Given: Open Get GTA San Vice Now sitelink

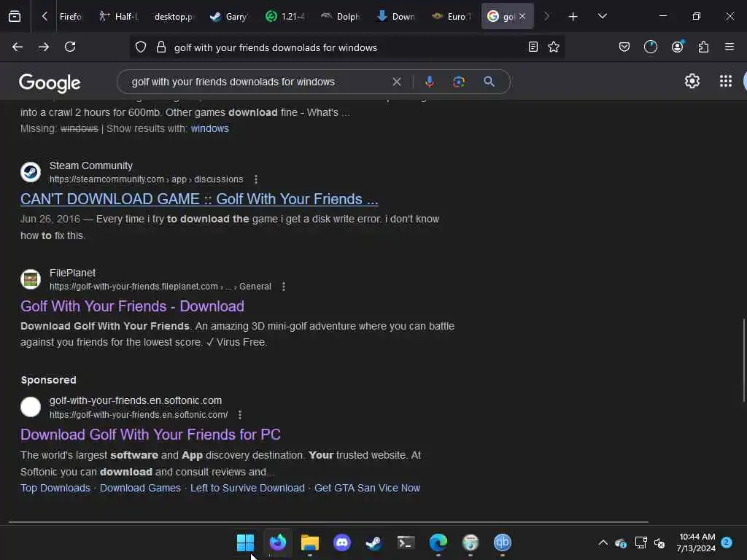Looking at the screenshot, I should [367, 488].
